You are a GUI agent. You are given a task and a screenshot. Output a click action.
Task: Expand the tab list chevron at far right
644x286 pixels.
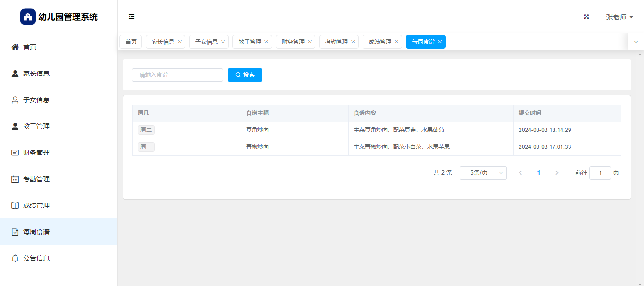636,42
